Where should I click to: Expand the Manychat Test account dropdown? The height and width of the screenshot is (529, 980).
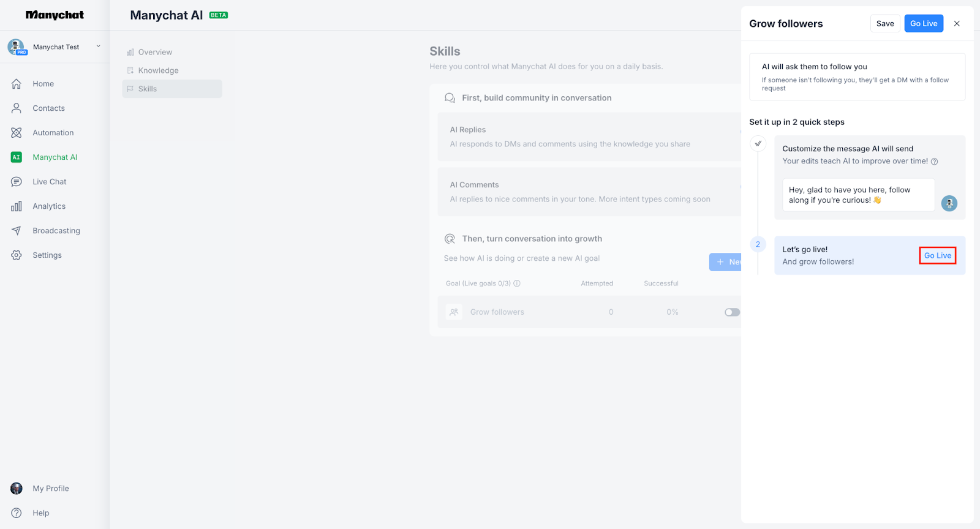tap(98, 47)
